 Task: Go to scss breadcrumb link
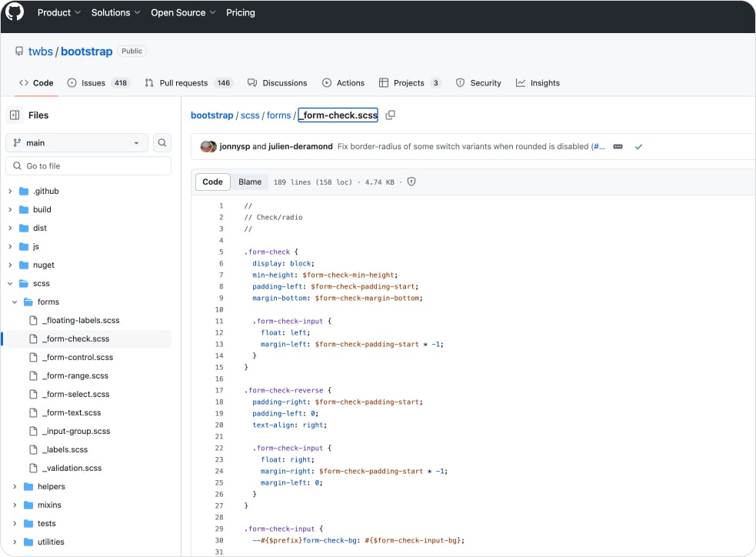[x=250, y=115]
